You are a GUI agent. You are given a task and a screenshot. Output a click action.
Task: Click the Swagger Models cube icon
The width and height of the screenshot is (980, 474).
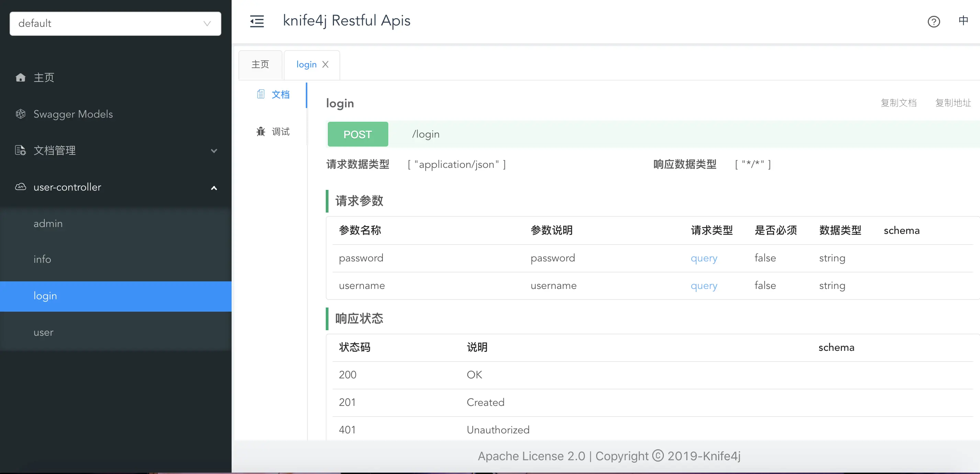pyautogui.click(x=21, y=114)
